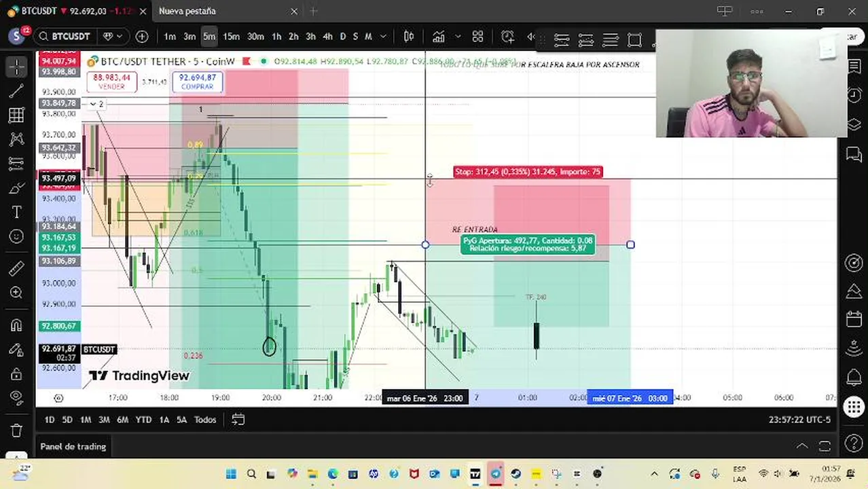The image size is (868, 489).
Task: Create an alert with clock-plus icon
Action: (x=508, y=36)
